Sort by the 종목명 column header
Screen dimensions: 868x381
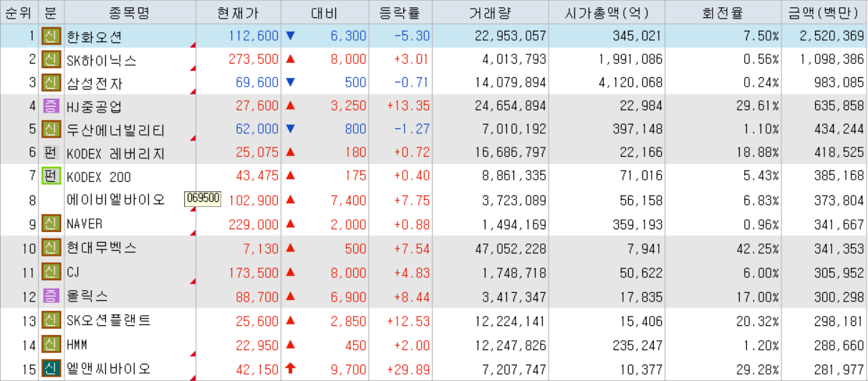[x=130, y=12]
